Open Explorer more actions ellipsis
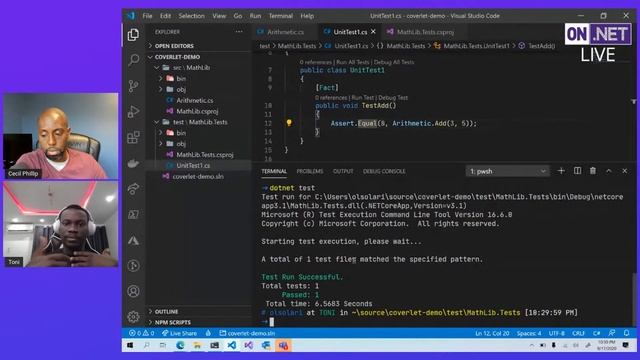The height and width of the screenshot is (360, 640). coord(239,32)
